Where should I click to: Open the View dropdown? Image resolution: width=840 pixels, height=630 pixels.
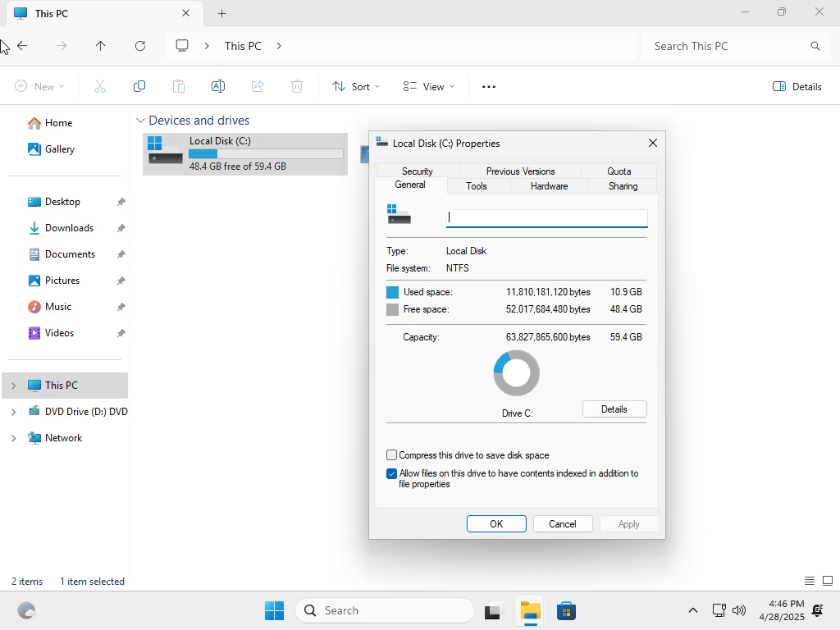(x=428, y=87)
